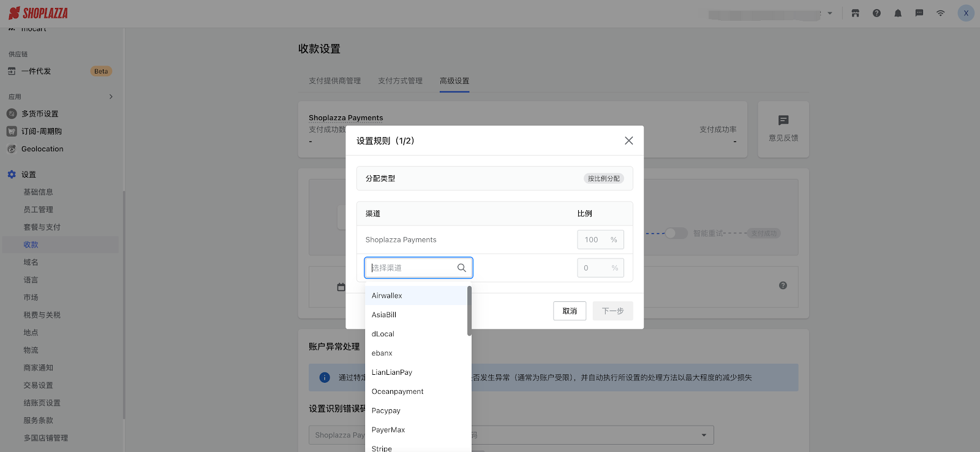Open 税费与关税 settings page
The width and height of the screenshot is (980, 452).
pyautogui.click(x=42, y=315)
